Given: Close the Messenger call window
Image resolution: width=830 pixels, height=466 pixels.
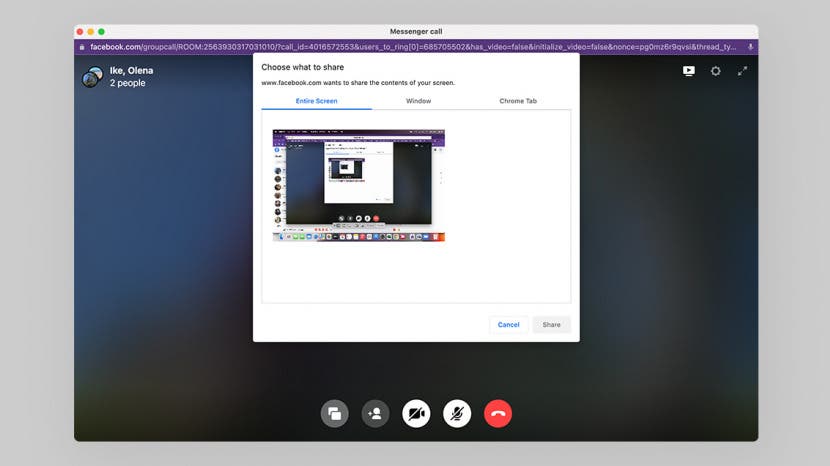Looking at the screenshot, I should coord(80,32).
